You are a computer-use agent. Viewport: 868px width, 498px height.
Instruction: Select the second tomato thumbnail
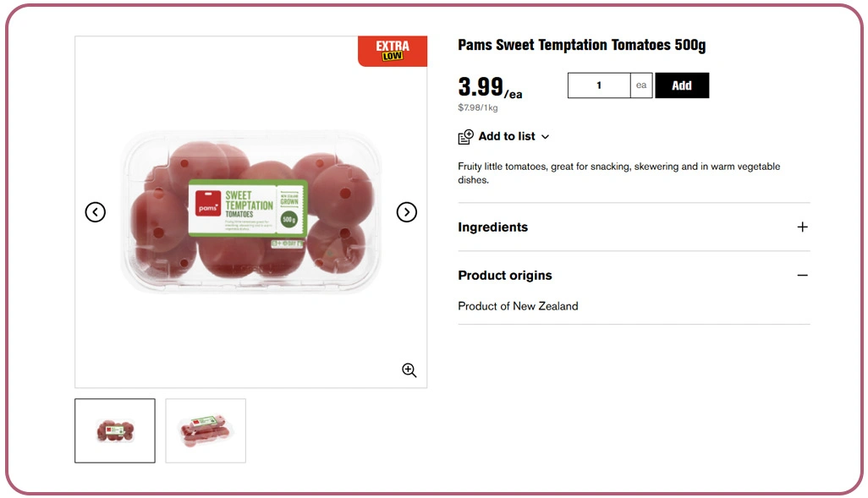205,430
